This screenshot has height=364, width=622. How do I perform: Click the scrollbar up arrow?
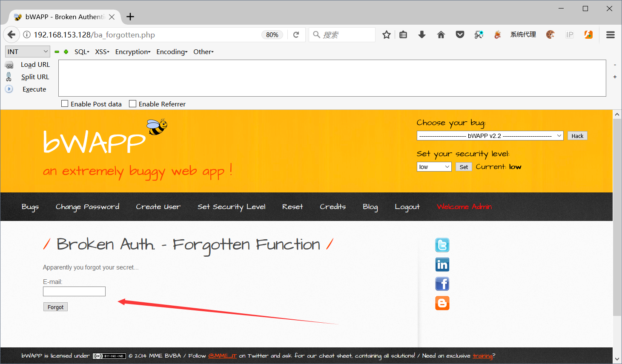617,114
